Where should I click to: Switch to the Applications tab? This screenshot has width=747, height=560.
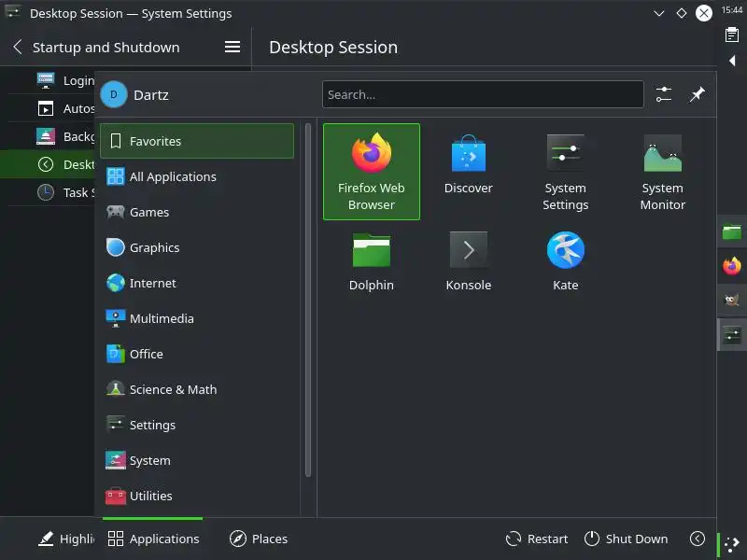click(153, 539)
